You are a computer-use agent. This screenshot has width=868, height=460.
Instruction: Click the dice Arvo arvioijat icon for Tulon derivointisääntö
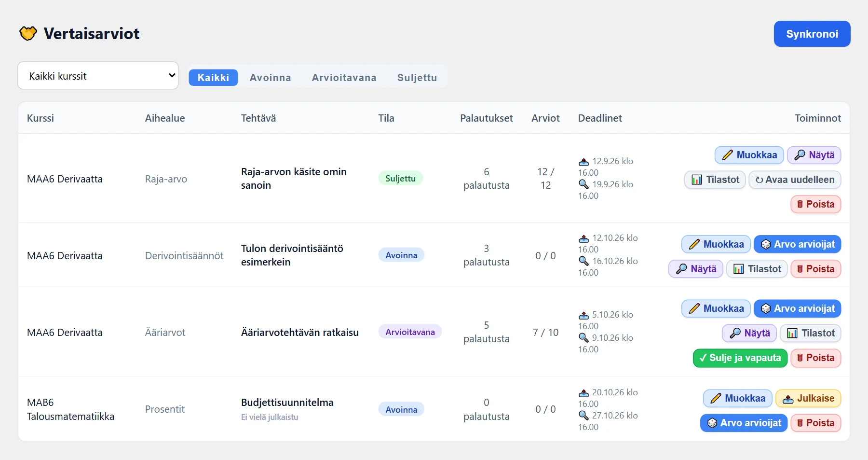pos(766,244)
